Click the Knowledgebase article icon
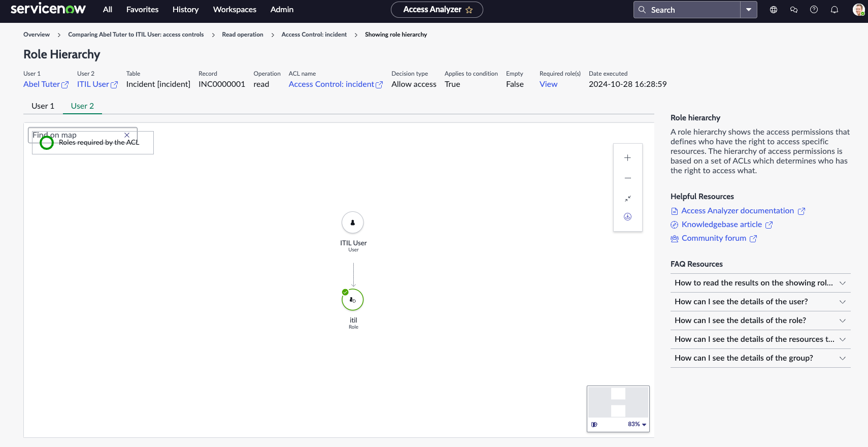The width and height of the screenshot is (868, 447). [675, 225]
